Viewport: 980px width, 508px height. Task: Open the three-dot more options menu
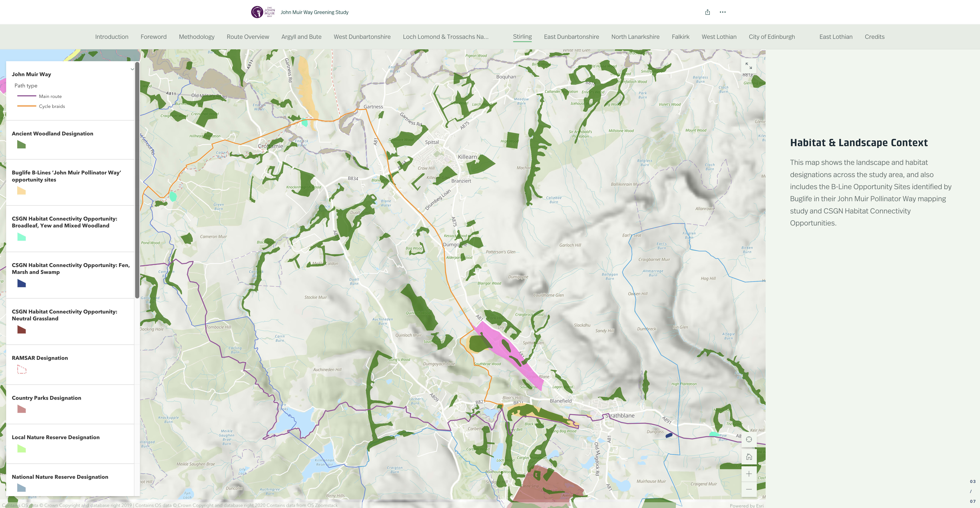(722, 12)
